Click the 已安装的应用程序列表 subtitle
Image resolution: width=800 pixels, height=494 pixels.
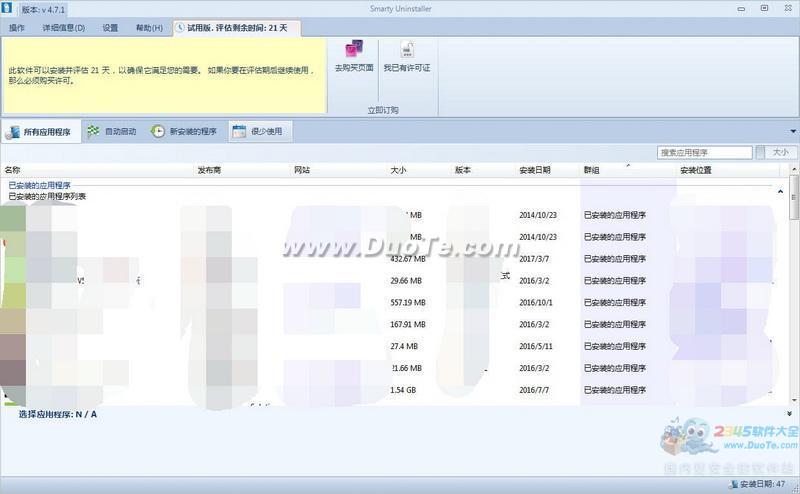[47, 196]
